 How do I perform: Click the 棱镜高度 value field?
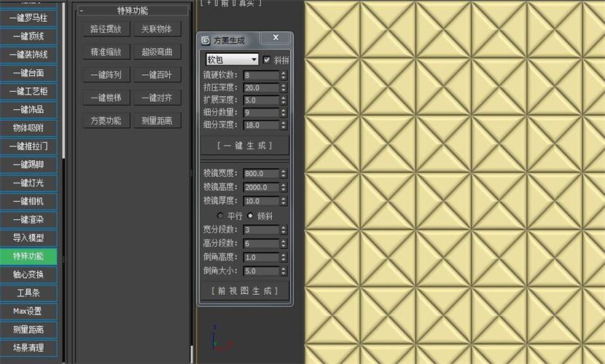coord(261,188)
